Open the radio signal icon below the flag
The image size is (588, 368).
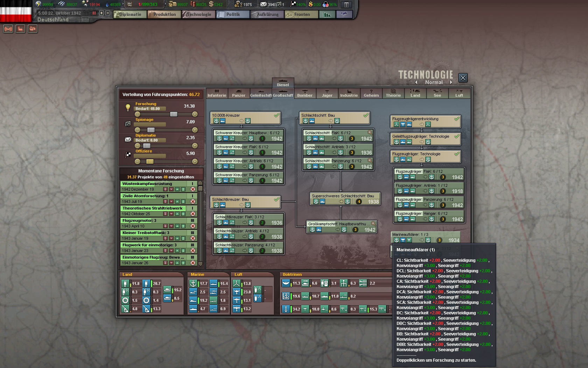[8, 29]
